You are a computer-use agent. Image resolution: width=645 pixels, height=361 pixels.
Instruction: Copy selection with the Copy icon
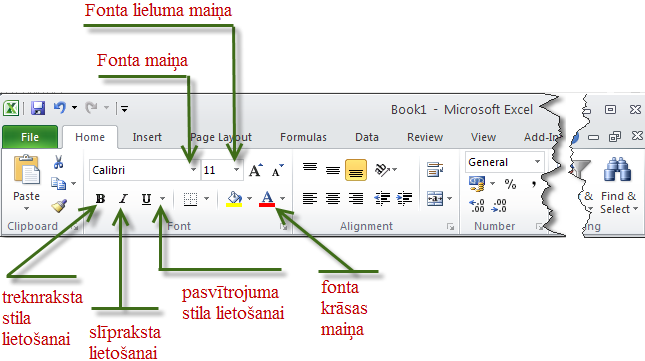(x=58, y=183)
